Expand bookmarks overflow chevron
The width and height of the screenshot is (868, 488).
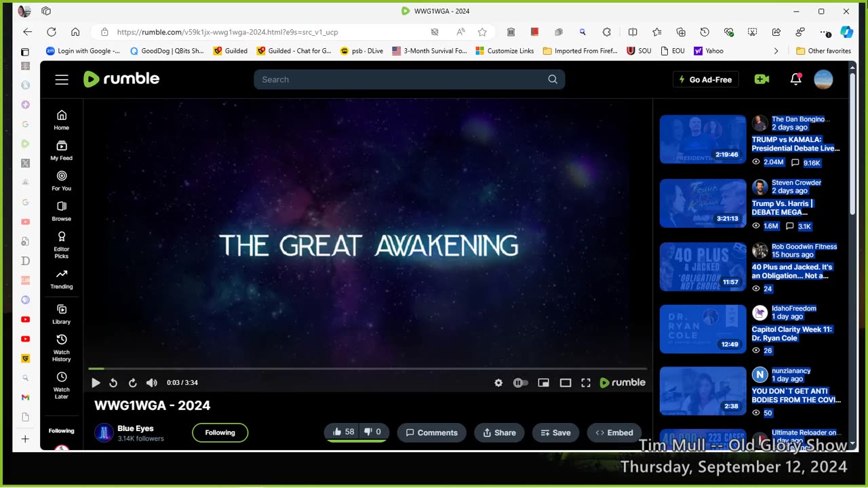[x=776, y=51]
